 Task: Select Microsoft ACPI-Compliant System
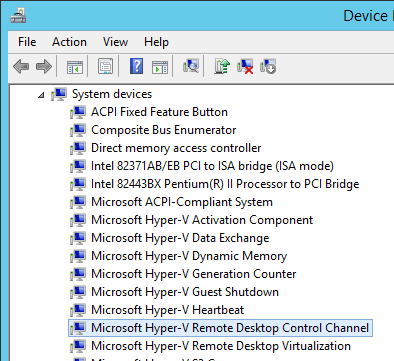tap(182, 202)
